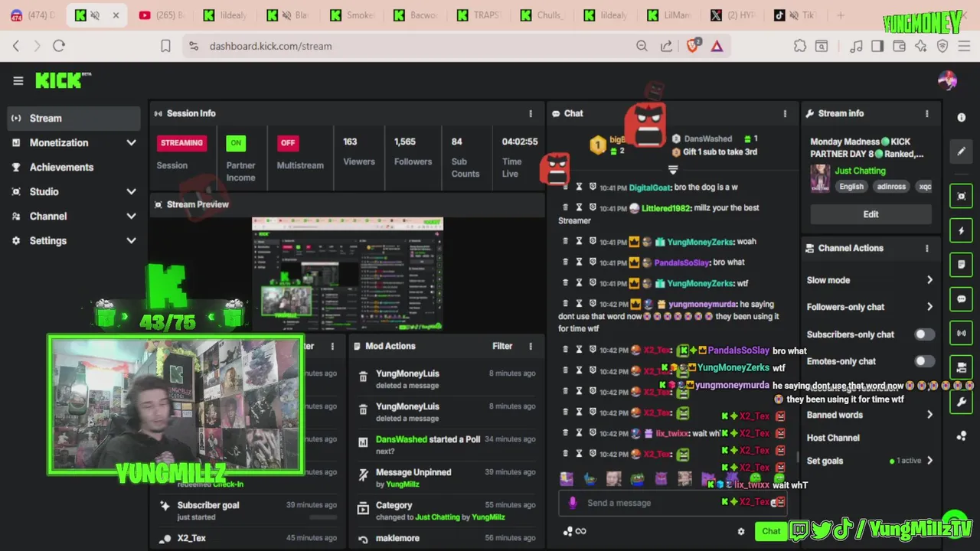
Task: Delete DigitalGoat's message with its trash icon
Action: click(x=566, y=187)
